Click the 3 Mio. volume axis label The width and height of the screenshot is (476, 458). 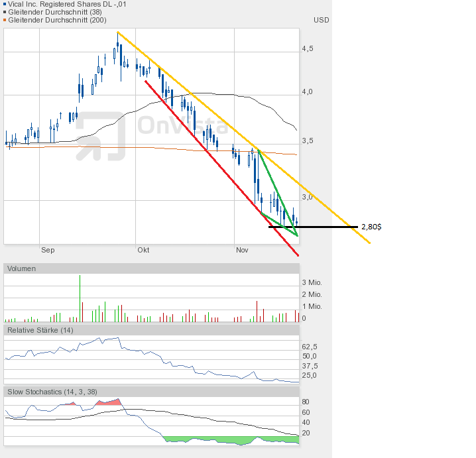(312, 282)
